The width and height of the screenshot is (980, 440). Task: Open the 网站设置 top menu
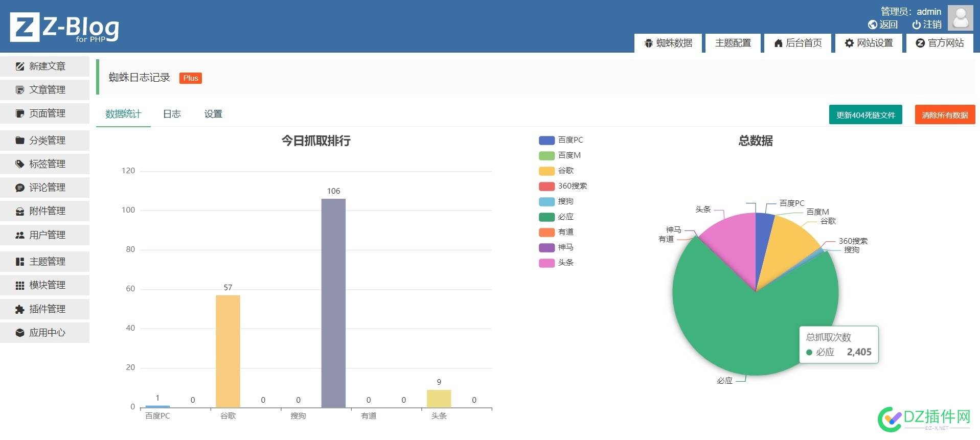coord(869,43)
